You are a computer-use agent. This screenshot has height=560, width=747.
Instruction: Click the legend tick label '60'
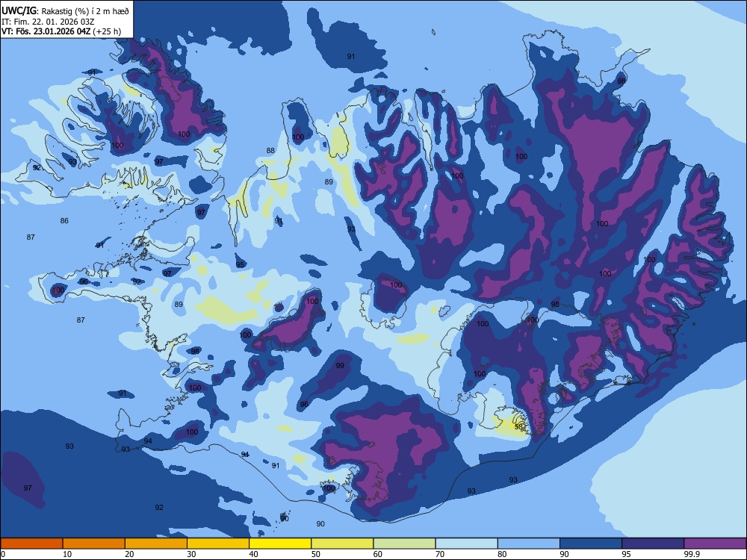[378, 554]
